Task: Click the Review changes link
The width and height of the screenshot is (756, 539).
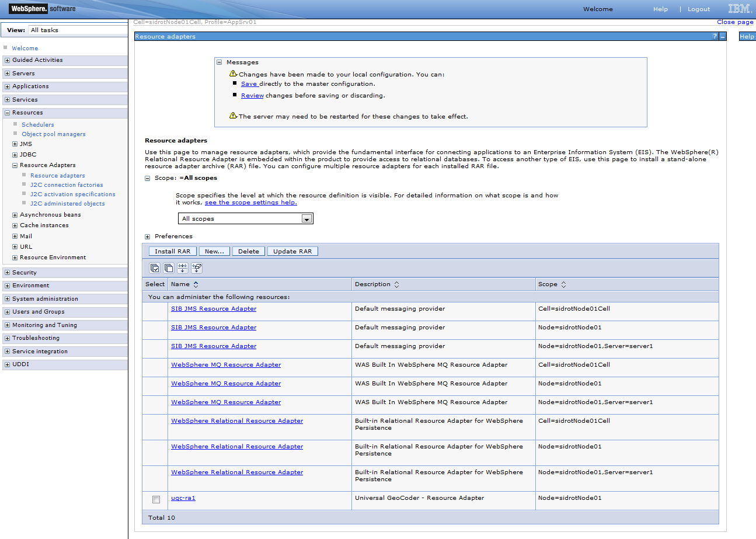Action: [x=252, y=96]
